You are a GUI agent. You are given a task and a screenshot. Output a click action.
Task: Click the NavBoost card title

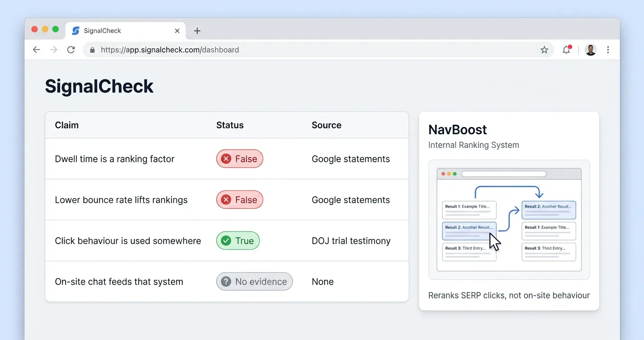point(457,130)
